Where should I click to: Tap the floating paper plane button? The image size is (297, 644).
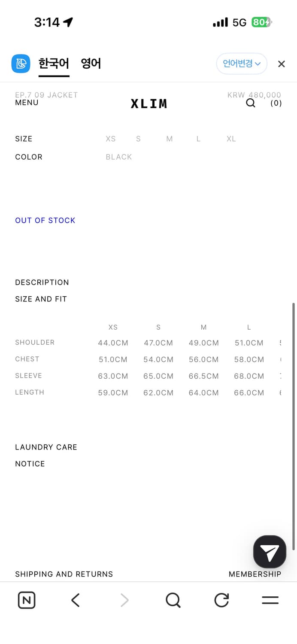click(270, 552)
